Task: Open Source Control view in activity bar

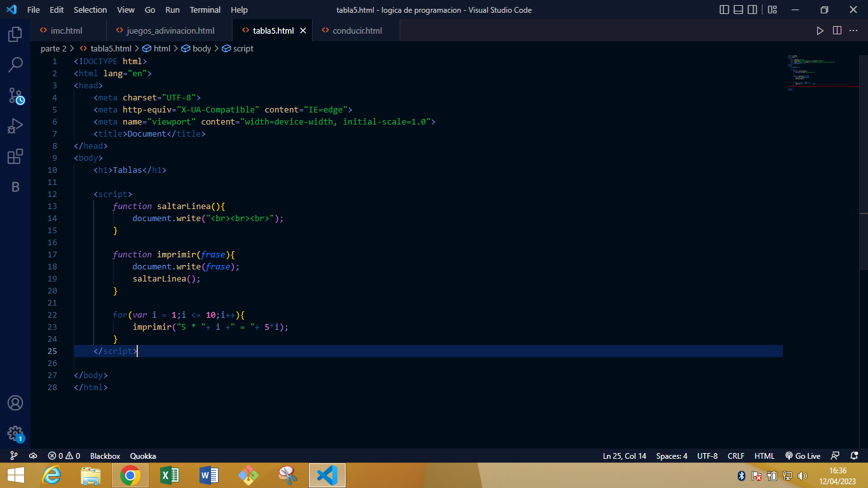Action: tap(15, 96)
